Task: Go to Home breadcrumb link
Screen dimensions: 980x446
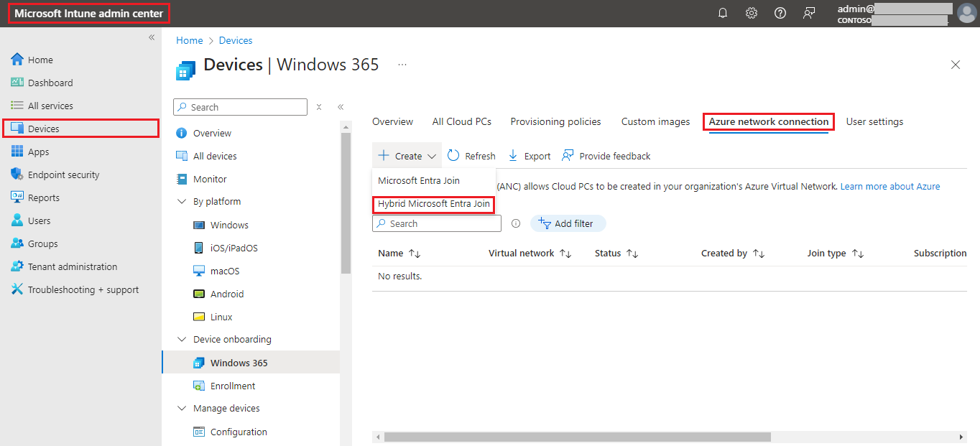Action: [190, 40]
